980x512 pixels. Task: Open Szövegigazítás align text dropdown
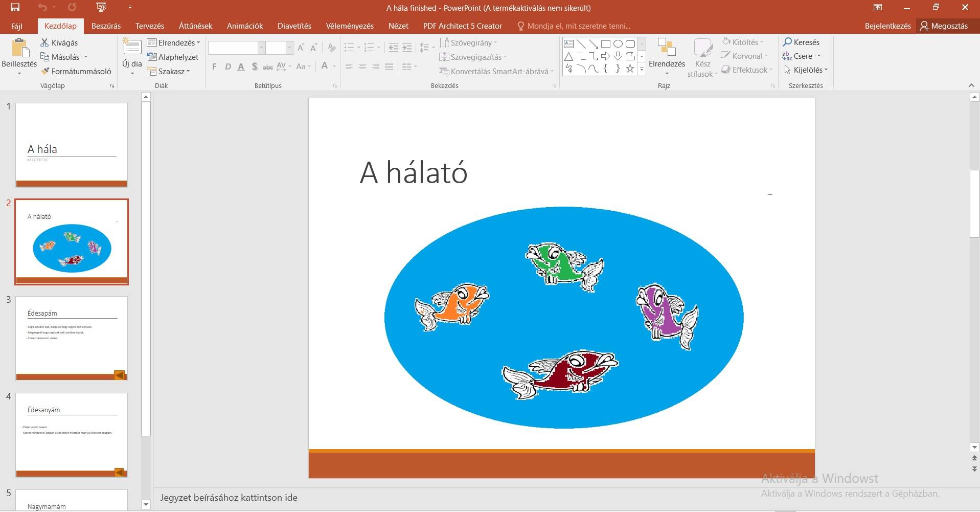[x=473, y=57]
